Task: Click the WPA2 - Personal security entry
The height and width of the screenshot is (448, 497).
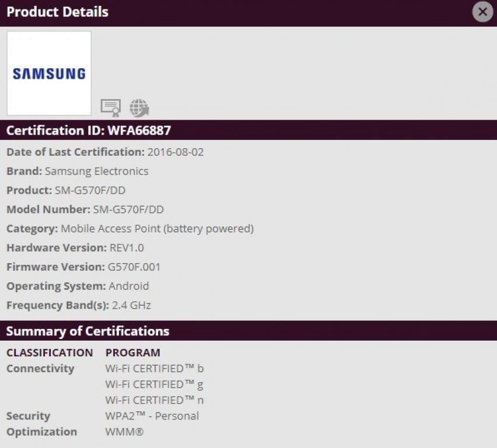Action: pos(152,416)
